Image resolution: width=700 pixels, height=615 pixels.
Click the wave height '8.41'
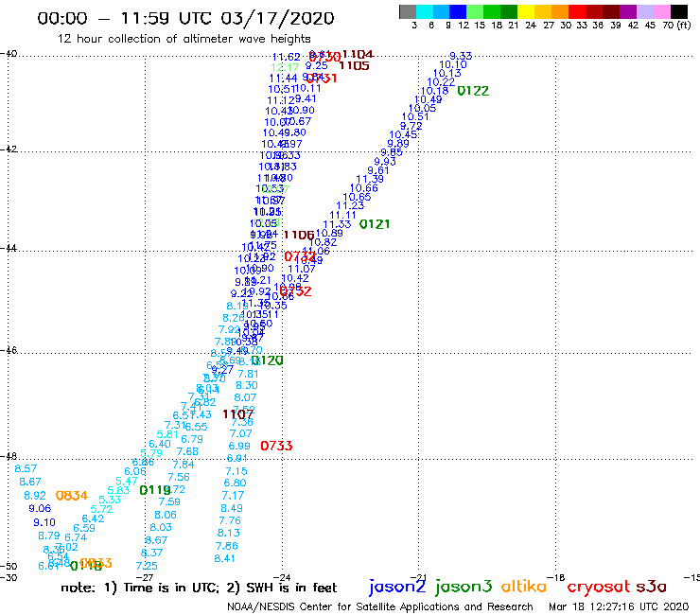224,558
